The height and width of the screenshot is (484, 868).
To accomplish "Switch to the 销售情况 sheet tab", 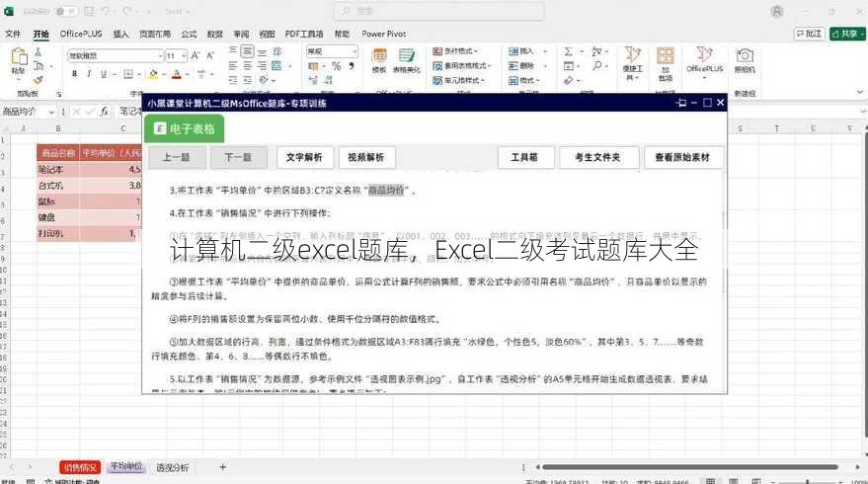I will [x=80, y=468].
